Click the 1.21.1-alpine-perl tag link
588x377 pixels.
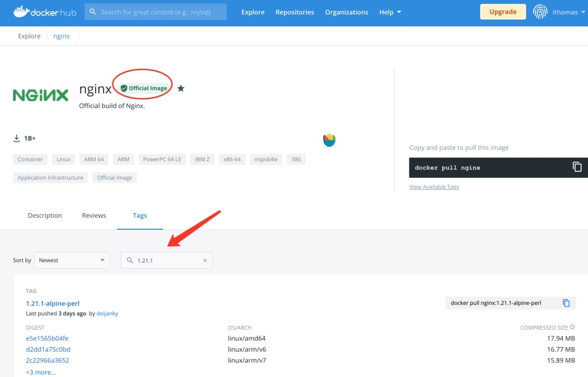click(52, 303)
